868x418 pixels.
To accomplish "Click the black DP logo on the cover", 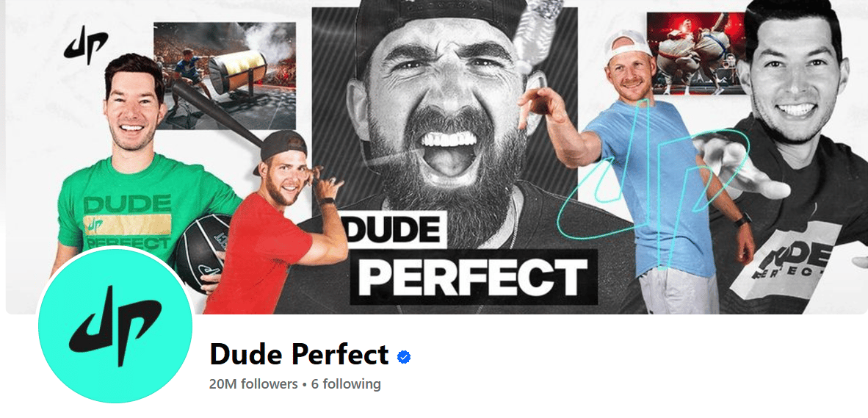I will coord(86,46).
